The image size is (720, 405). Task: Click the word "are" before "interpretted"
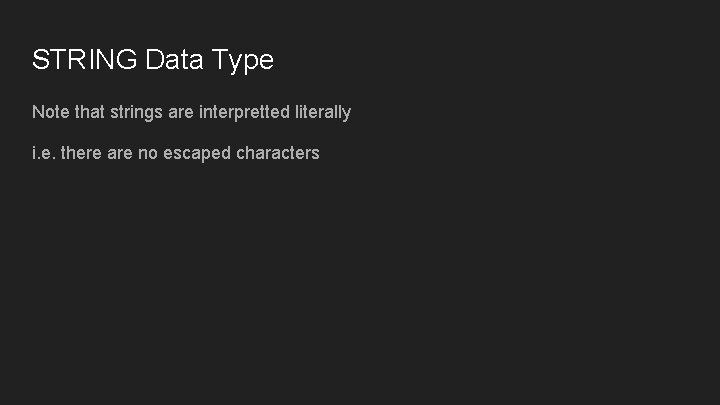(181, 112)
